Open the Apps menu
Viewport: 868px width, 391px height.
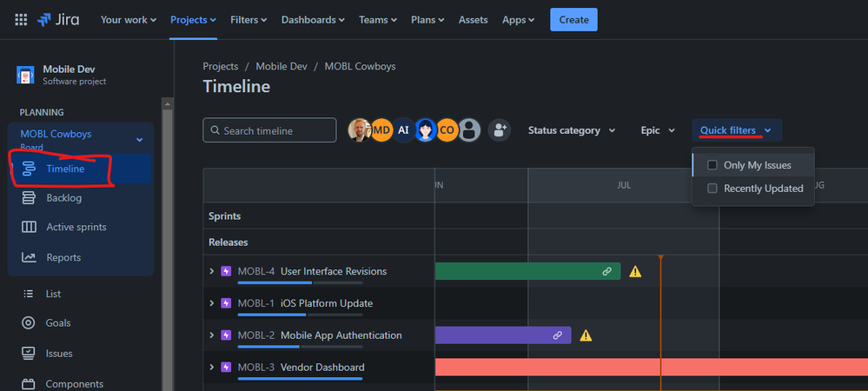point(518,20)
